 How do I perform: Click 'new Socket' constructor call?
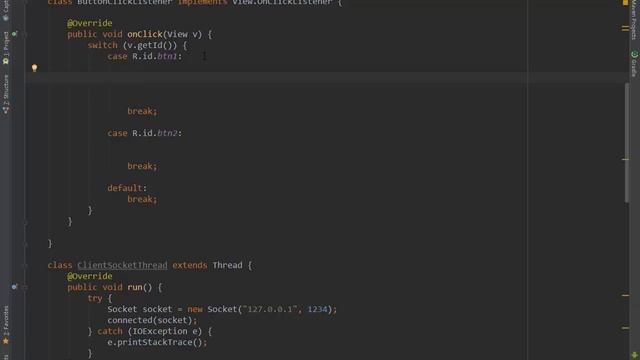(x=212, y=309)
